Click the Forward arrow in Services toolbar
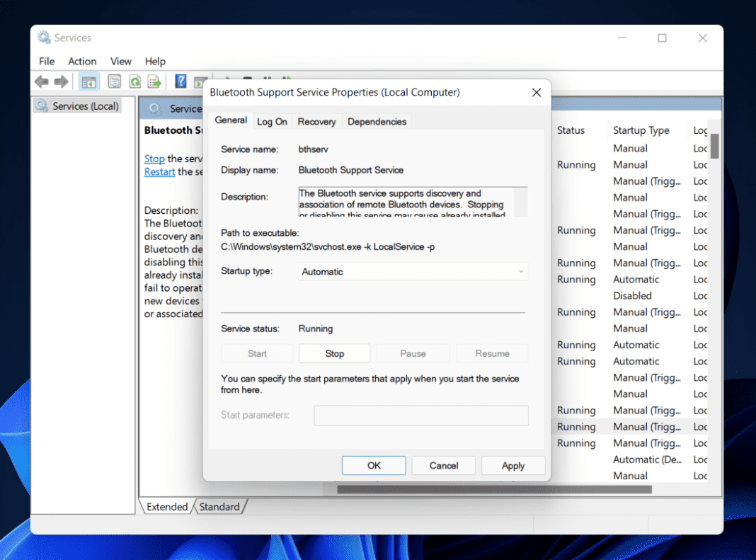This screenshot has height=560, width=756. click(x=62, y=81)
